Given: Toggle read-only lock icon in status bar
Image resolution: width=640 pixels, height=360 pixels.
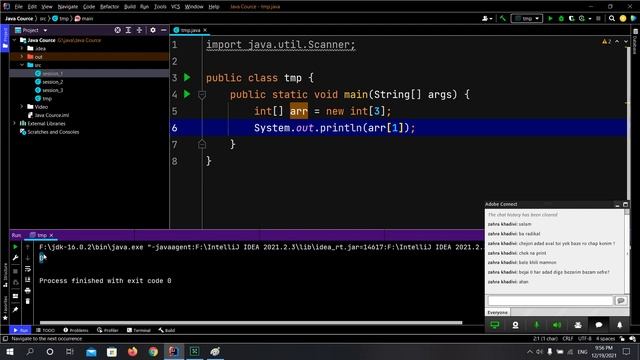Looking at the screenshot, I should tap(622, 339).
